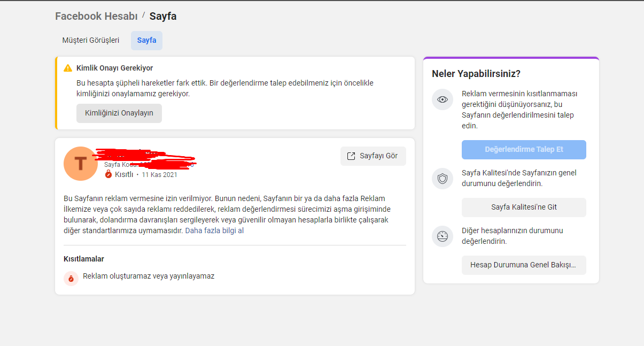Click the Kimliğinizi Onaylayın button
Screen dimensions: 644x346
click(119, 113)
